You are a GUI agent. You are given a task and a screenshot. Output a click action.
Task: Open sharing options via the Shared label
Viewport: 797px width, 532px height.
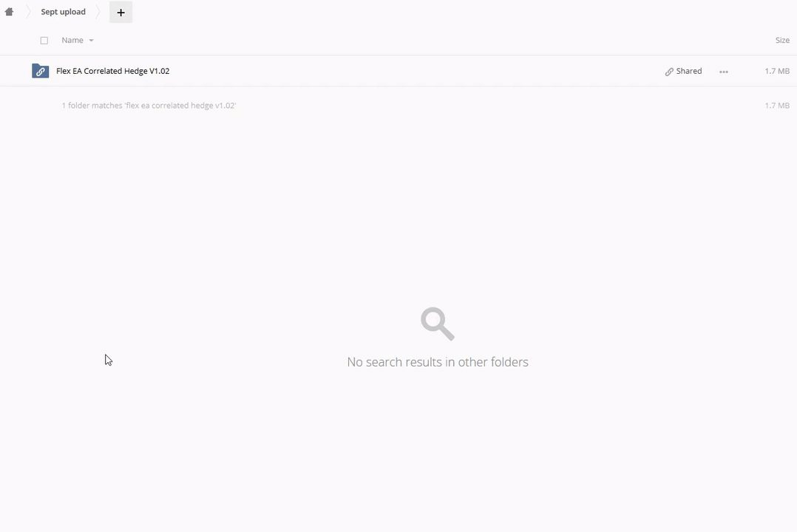pos(689,71)
